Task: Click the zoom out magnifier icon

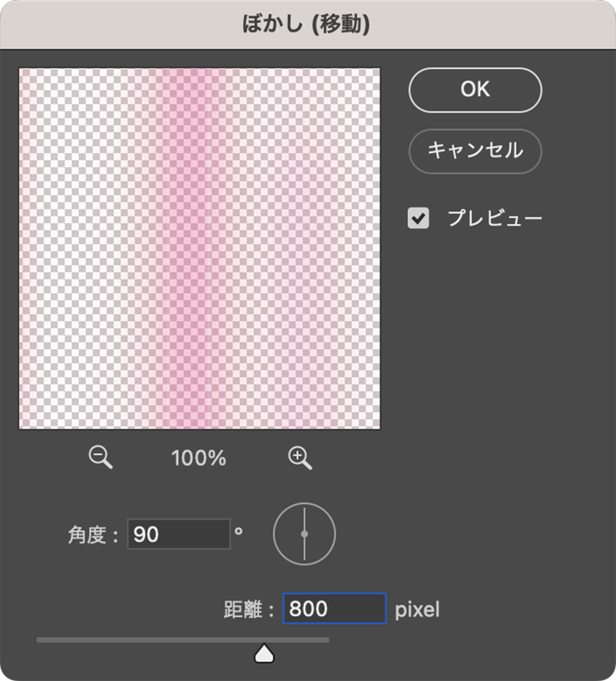Action: pos(101,457)
